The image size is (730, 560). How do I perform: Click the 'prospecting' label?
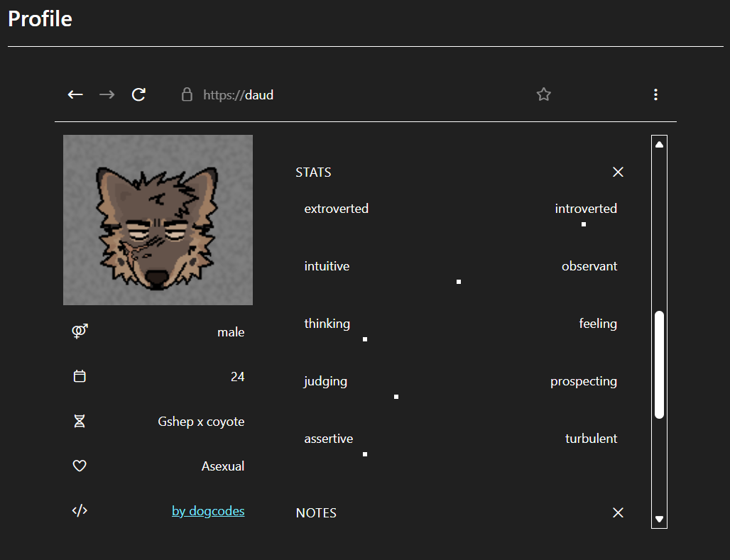coord(584,381)
